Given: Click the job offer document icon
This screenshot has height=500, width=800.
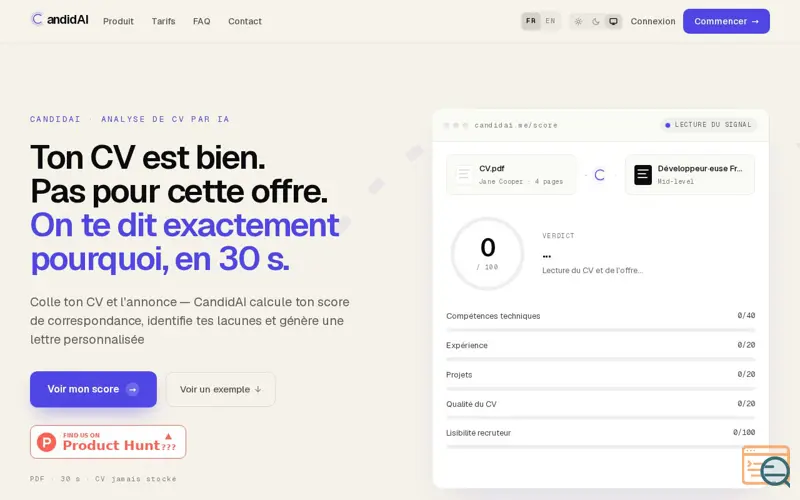Looking at the screenshot, I should [643, 174].
